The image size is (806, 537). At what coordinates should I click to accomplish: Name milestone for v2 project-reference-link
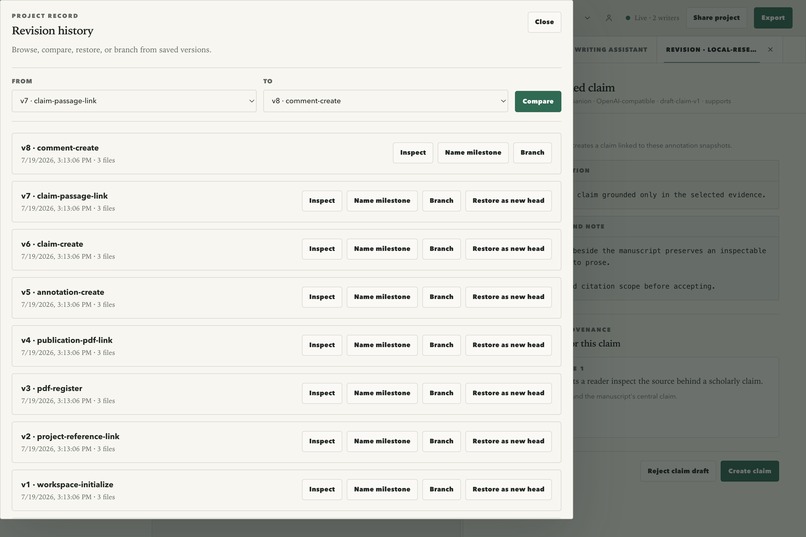(x=382, y=441)
